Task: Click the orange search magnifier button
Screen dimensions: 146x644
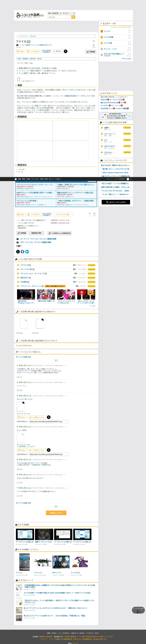Action: pyautogui.click(x=73, y=17)
